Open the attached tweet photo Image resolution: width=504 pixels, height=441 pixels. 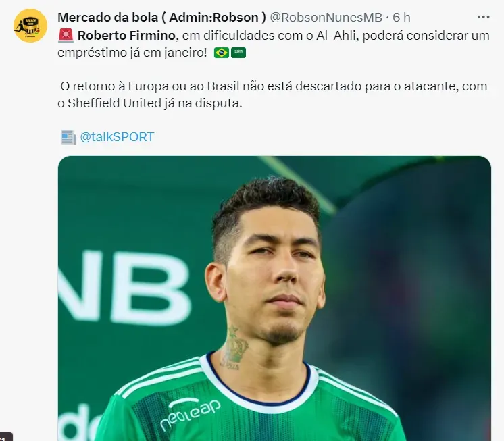click(274, 299)
